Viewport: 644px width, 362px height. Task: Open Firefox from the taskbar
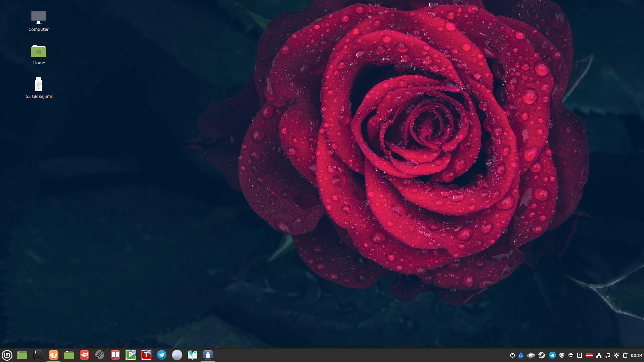coord(54,355)
